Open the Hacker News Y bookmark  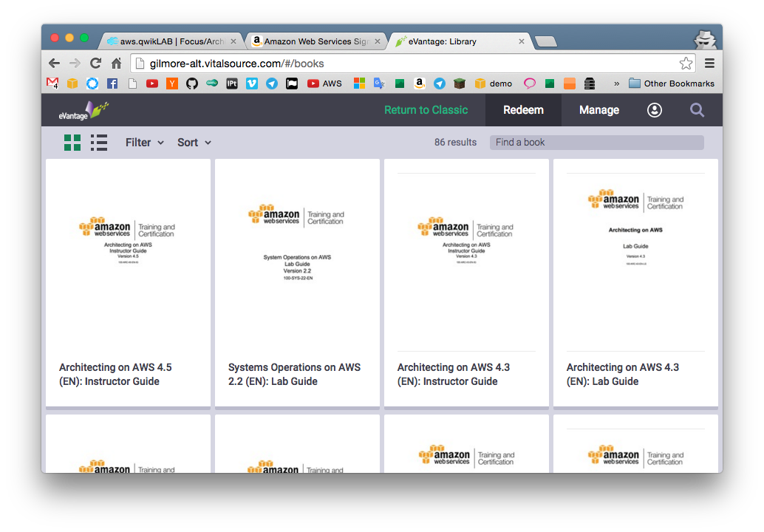point(172,83)
